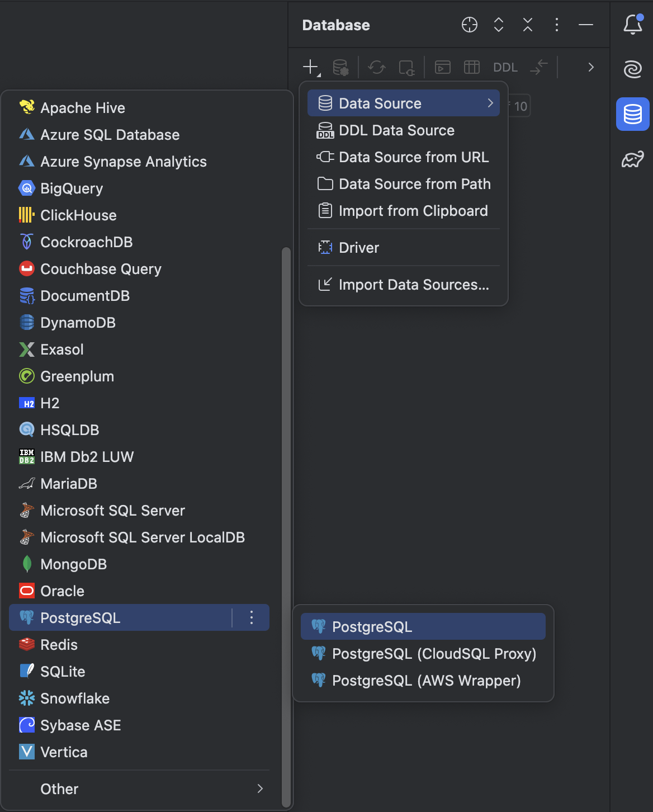Viewport: 653px width, 812px height.
Task: Select Driver menu item
Action: tap(404, 248)
